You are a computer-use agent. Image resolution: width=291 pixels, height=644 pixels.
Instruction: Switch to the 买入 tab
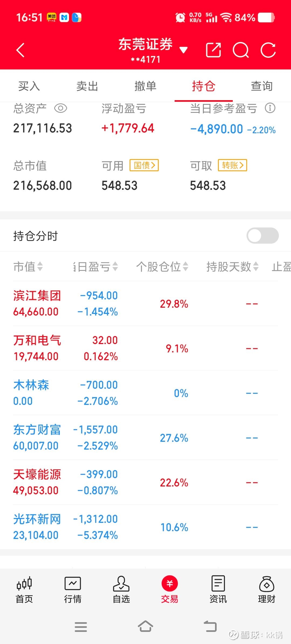pos(29,86)
